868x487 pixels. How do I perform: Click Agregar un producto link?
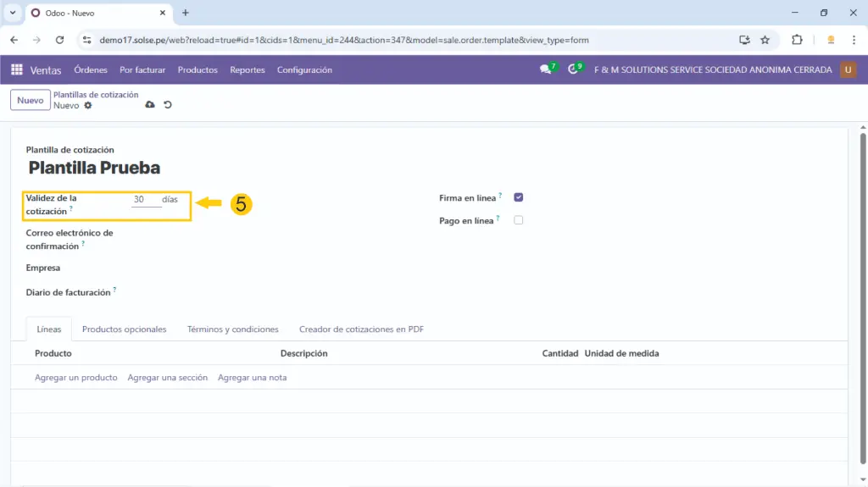pos(76,378)
